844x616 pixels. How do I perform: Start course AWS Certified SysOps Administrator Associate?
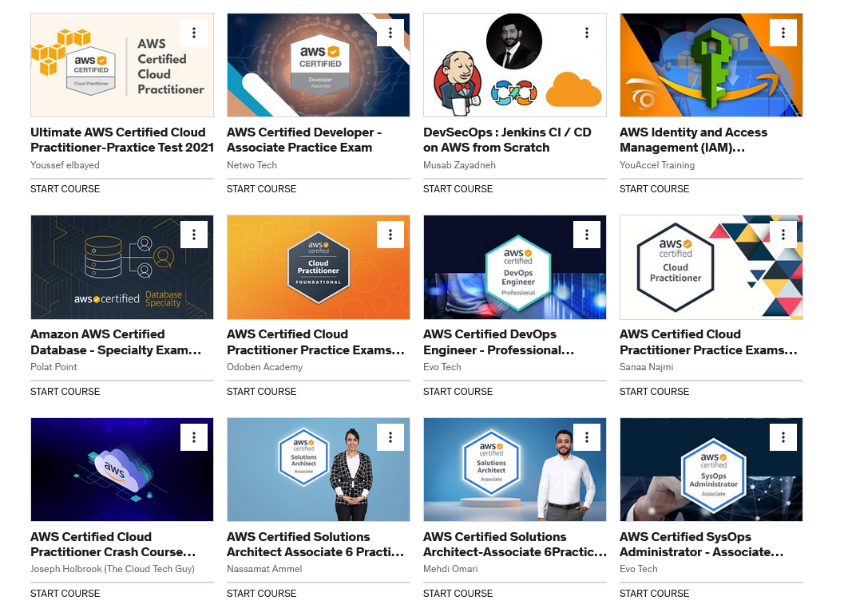click(x=655, y=594)
